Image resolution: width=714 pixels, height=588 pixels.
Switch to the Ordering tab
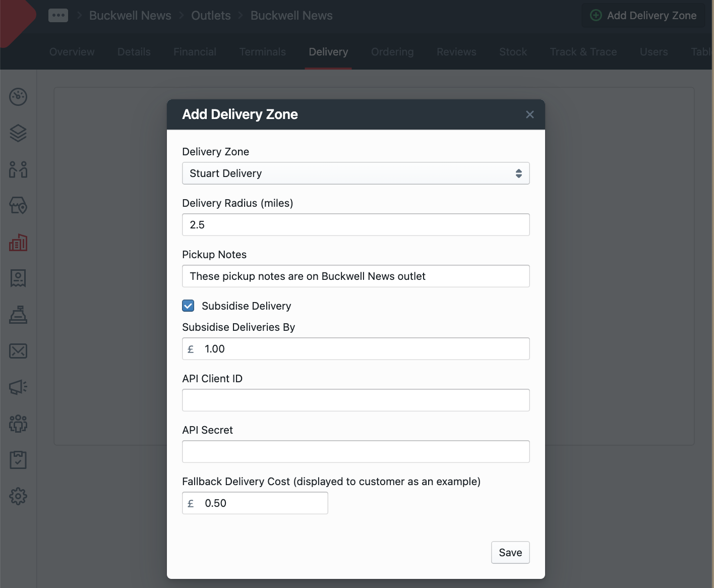coord(392,52)
